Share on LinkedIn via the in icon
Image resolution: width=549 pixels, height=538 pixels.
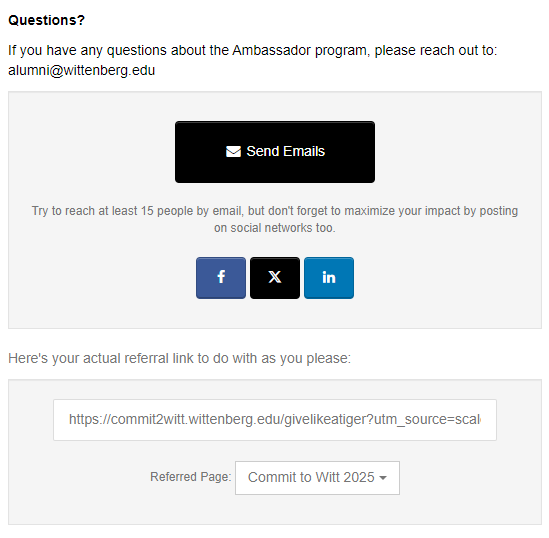point(329,278)
